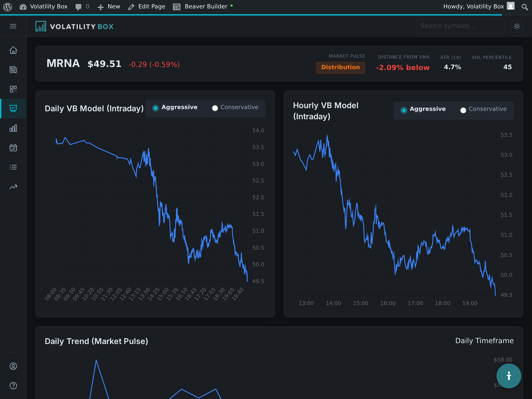The height and width of the screenshot is (399, 532).
Task: Open the scanner grid sidebar icon
Action: click(13, 89)
